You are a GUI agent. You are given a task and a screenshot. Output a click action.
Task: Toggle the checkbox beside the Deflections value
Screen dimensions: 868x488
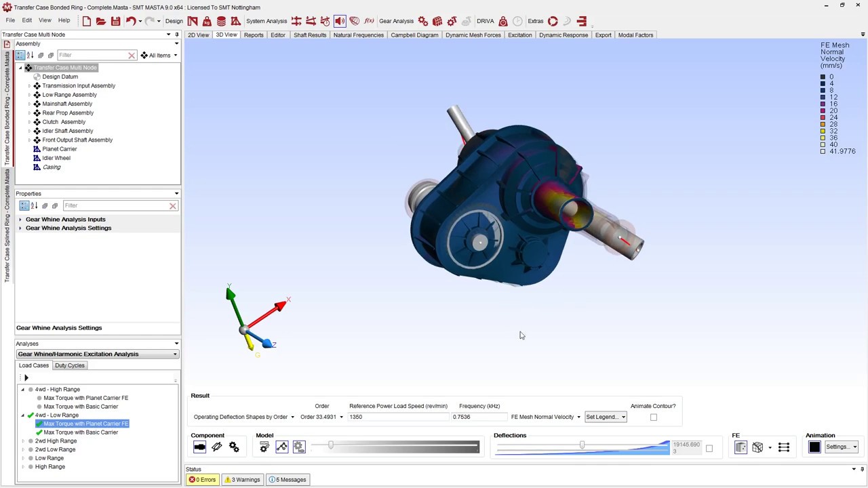pyautogui.click(x=709, y=448)
